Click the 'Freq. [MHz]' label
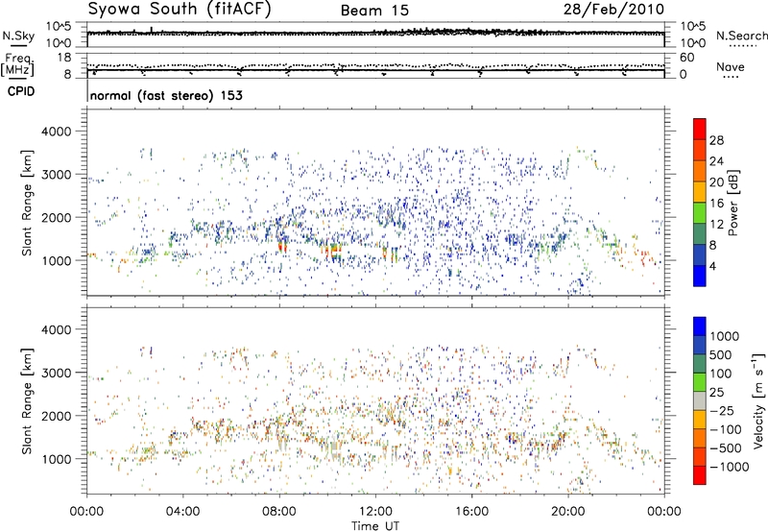 pyautogui.click(x=17, y=64)
